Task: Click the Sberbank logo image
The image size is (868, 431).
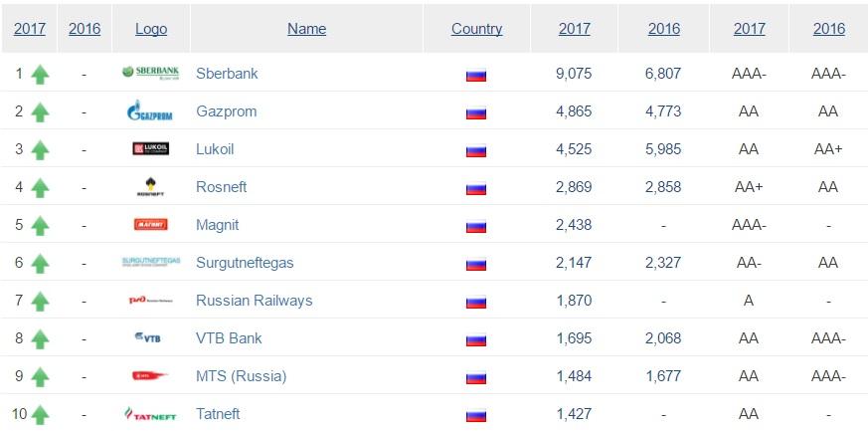Action: click(150, 73)
